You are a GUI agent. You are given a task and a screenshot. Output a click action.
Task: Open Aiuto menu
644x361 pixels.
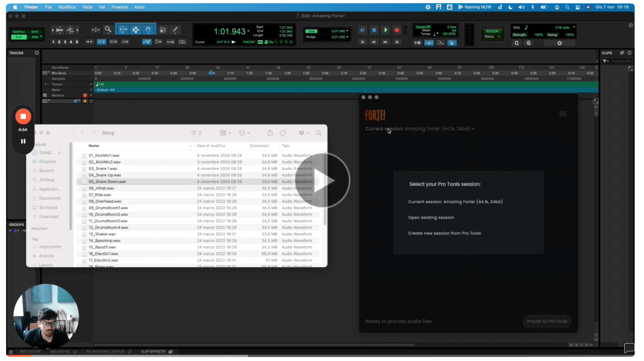click(x=139, y=7)
